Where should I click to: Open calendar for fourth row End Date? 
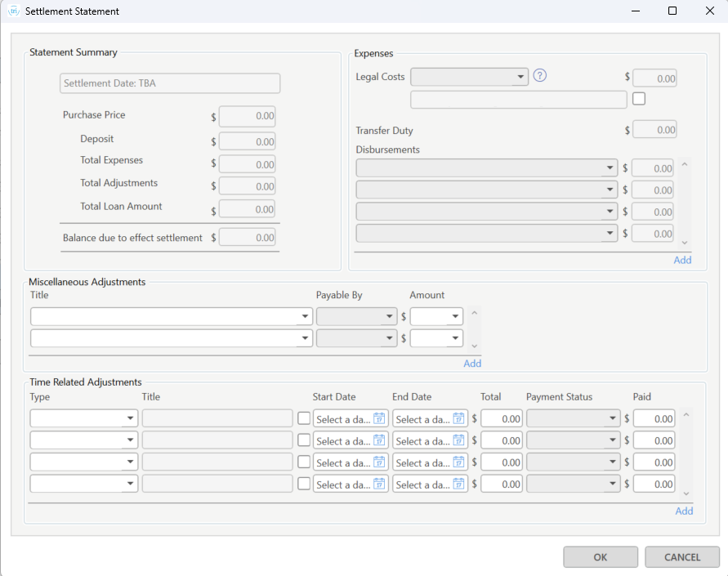point(459,484)
